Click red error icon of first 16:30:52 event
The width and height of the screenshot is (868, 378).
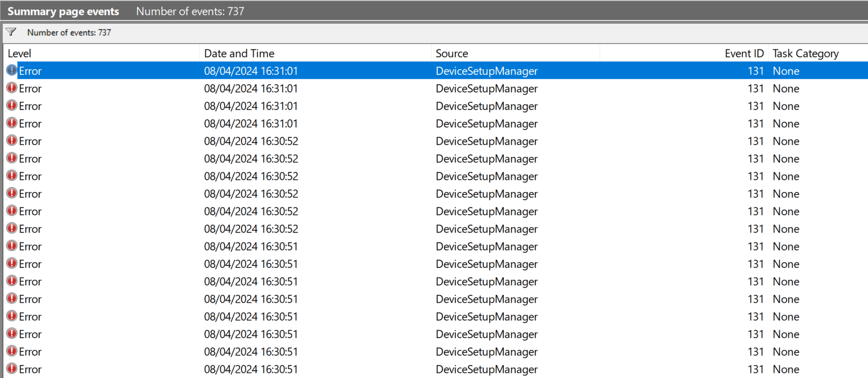(12, 140)
